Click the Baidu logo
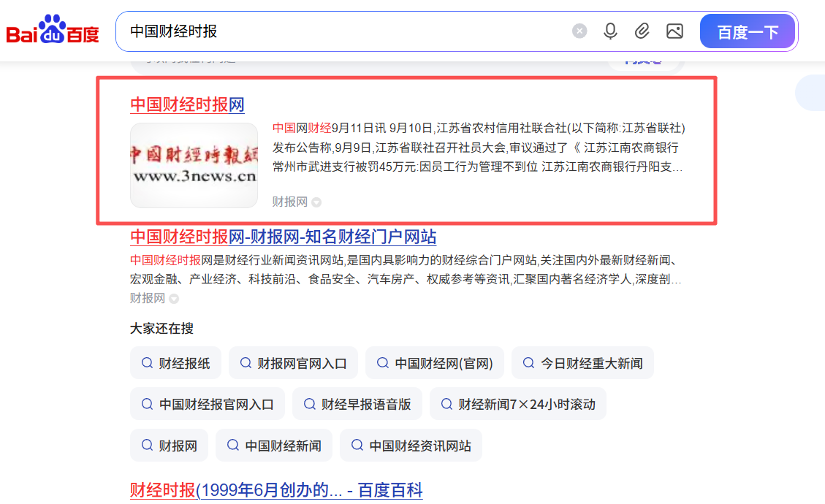 tap(53, 31)
